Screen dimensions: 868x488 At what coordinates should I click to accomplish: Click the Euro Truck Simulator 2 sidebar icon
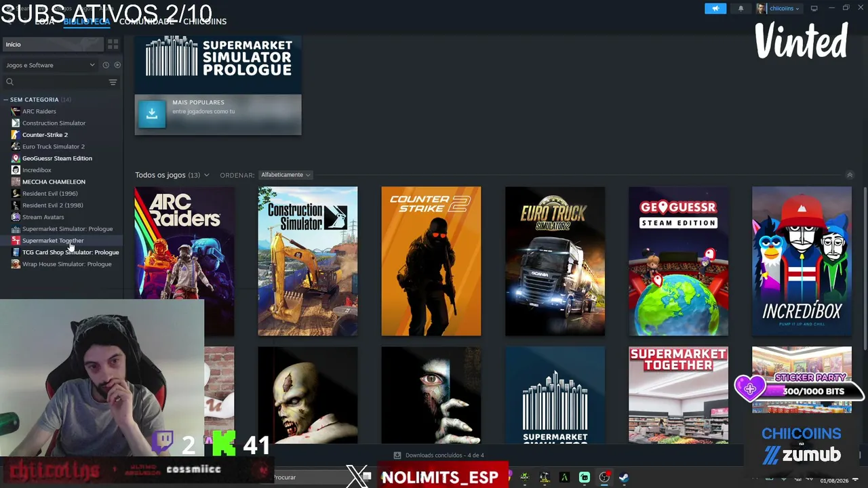coord(16,146)
